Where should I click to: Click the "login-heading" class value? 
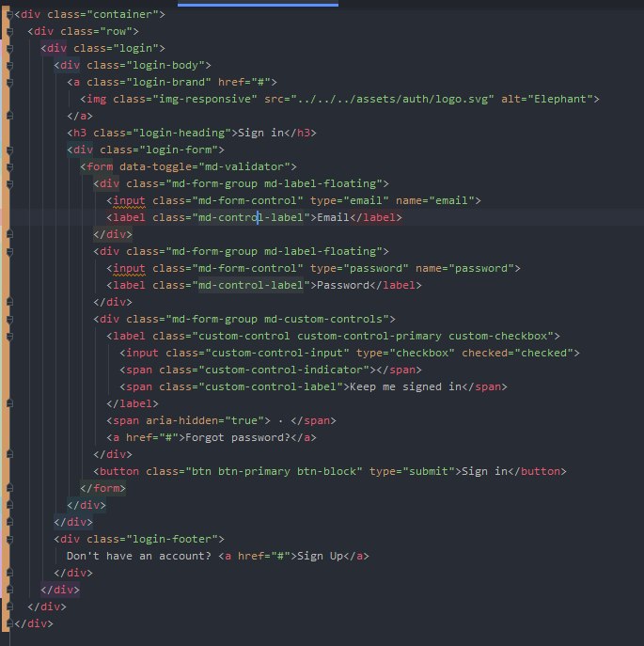tap(182, 133)
